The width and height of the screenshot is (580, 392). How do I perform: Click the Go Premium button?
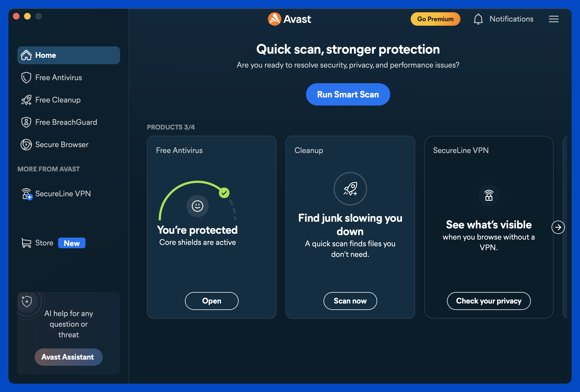[435, 19]
